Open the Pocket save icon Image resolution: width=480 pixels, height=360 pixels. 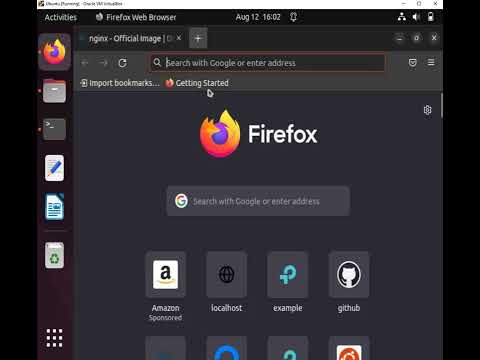(x=413, y=62)
